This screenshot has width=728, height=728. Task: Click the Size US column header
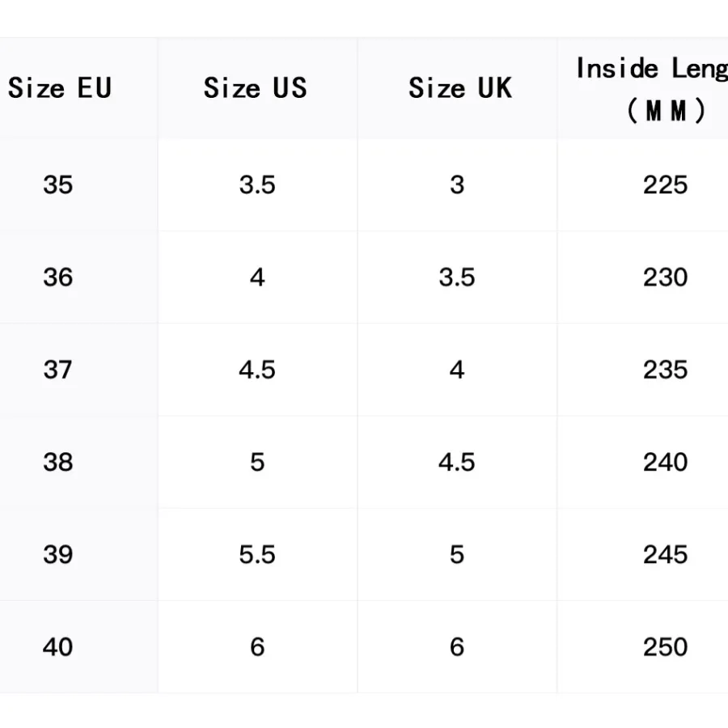click(x=256, y=87)
